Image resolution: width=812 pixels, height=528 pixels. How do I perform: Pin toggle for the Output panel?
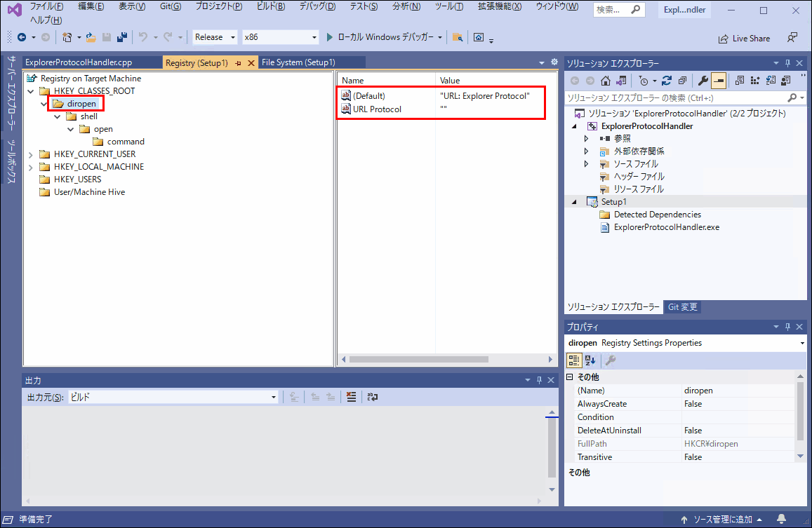[539, 380]
